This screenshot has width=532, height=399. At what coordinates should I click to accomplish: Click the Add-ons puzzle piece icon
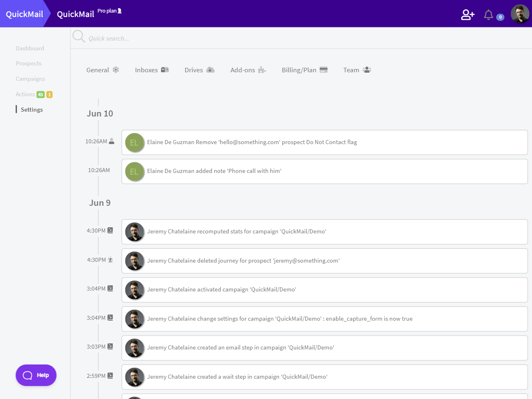[262, 70]
